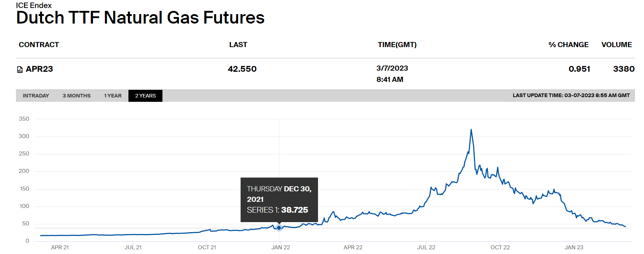Click the LAST column header
Image resolution: width=644 pixels, height=254 pixels.
(x=238, y=45)
